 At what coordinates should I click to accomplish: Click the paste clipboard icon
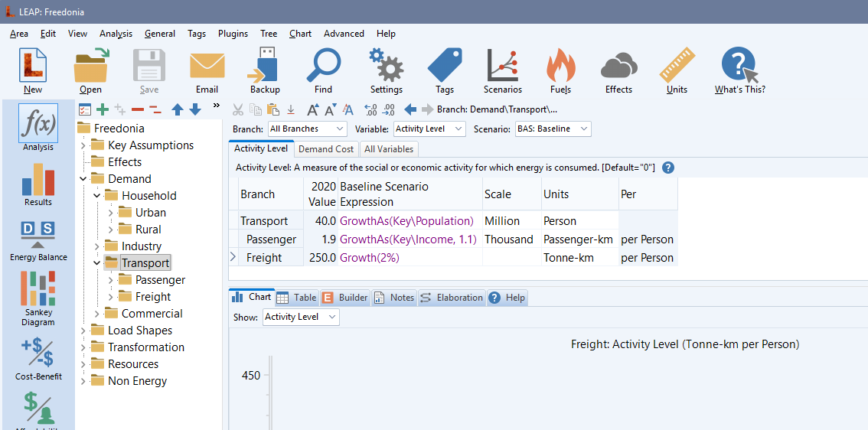click(x=273, y=109)
